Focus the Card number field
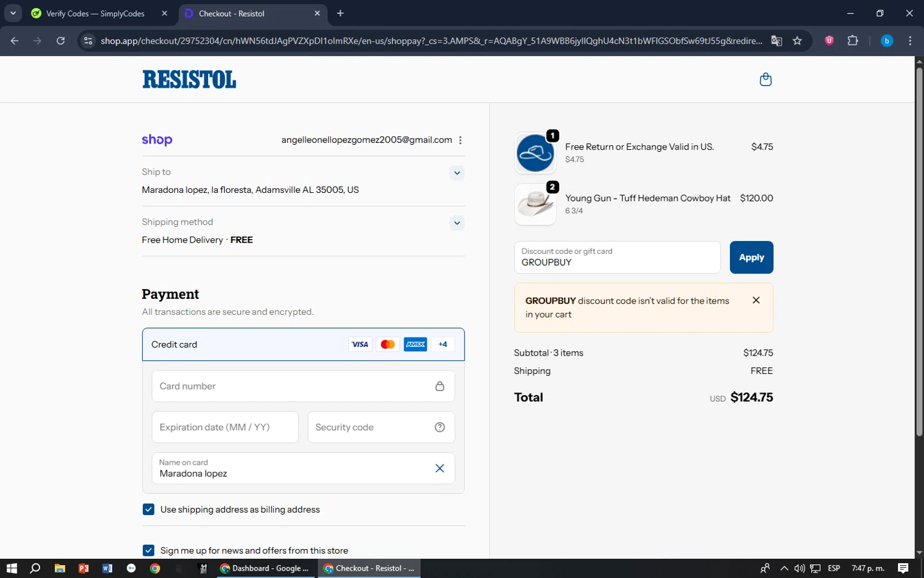The image size is (924, 578). [303, 386]
